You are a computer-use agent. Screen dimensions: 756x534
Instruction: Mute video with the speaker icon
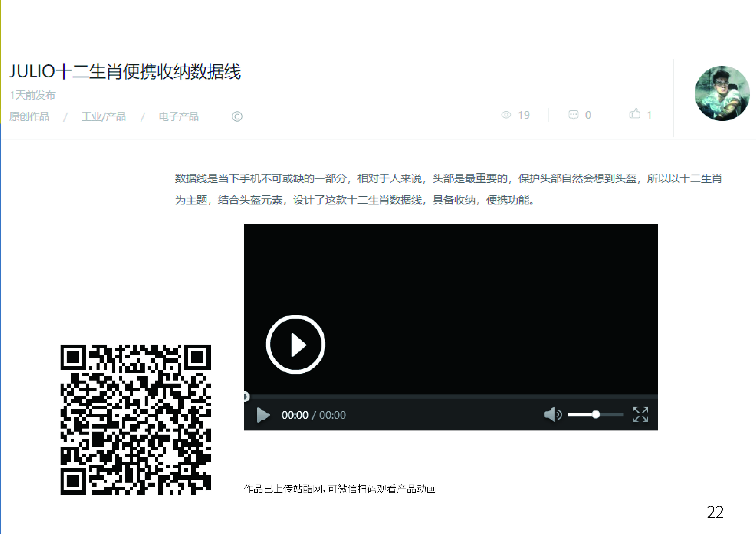[x=552, y=414]
